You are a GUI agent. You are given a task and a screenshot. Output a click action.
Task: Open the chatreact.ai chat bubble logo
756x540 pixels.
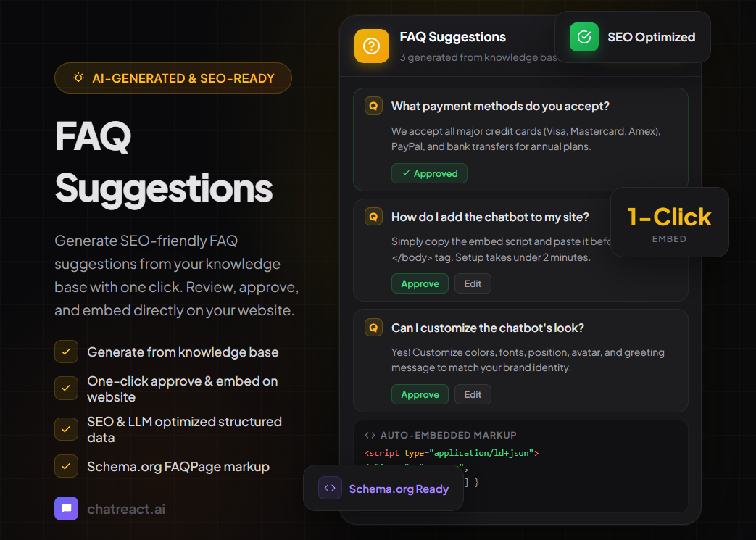click(66, 508)
